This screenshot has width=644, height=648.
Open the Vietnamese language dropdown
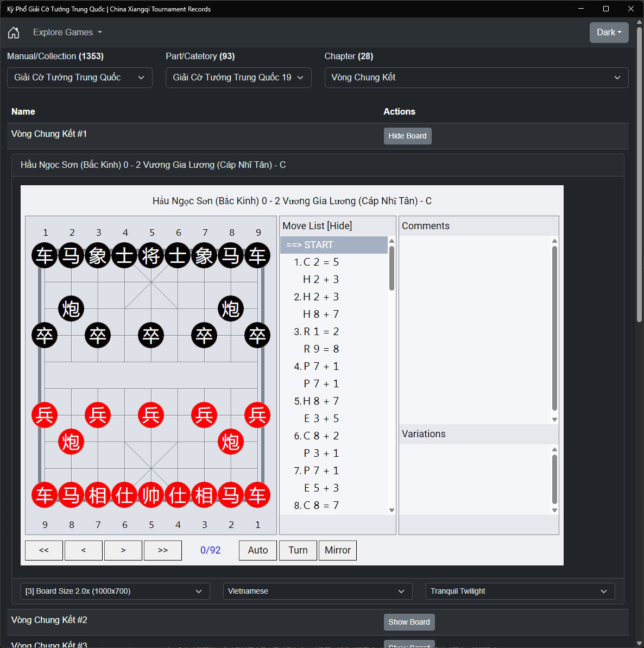[x=317, y=591]
